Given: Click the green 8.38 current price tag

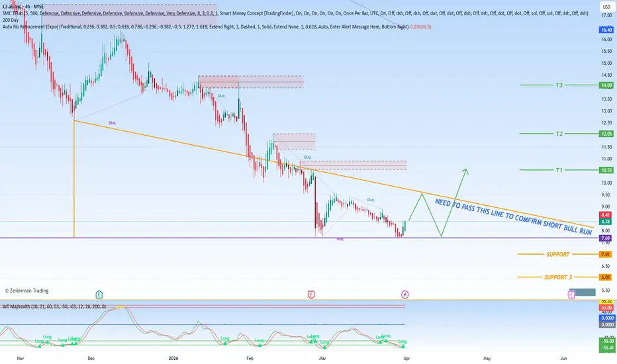Looking at the screenshot, I should pos(605,222).
